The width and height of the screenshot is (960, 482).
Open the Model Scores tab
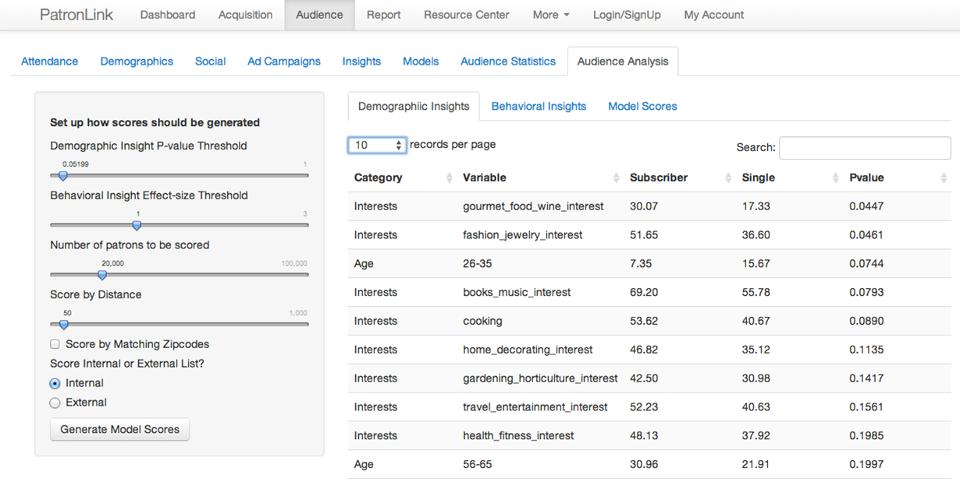pyautogui.click(x=642, y=106)
